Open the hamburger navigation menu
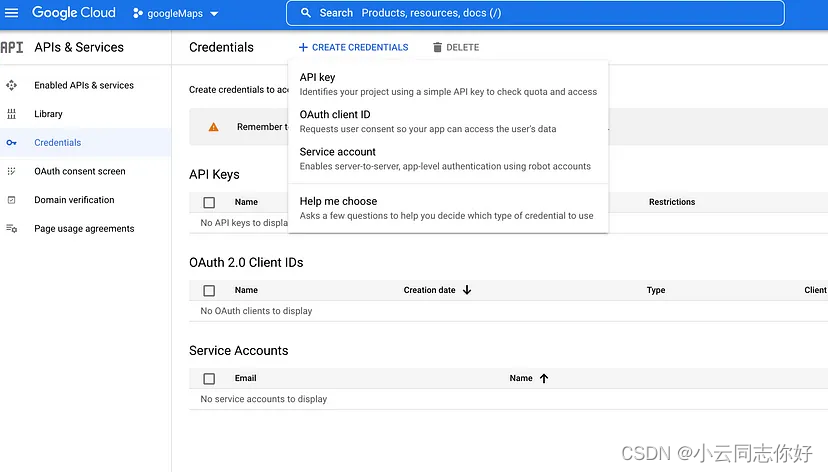Viewport: 828px width, 472px height. [x=11, y=13]
